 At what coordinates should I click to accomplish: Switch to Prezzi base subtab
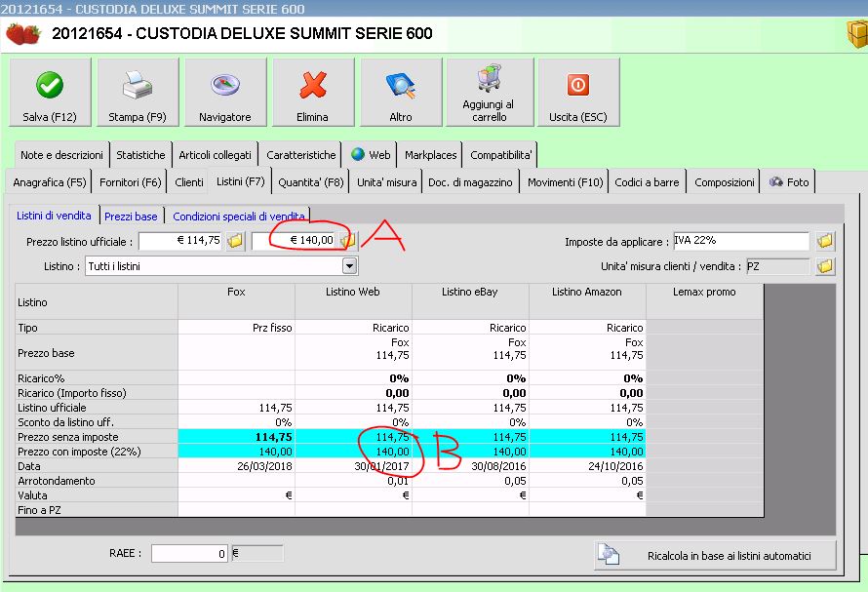click(x=131, y=216)
